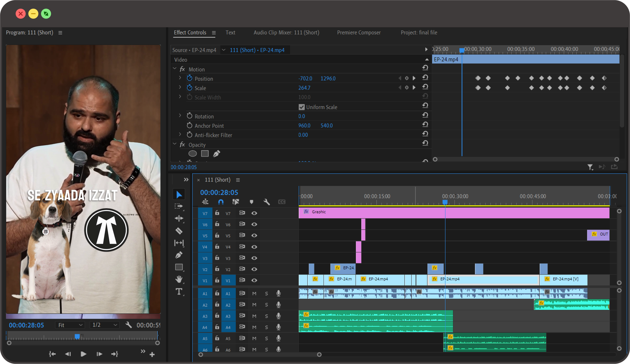Activate the Ripple Edit tool
The height and width of the screenshot is (364, 630).
pos(179,218)
